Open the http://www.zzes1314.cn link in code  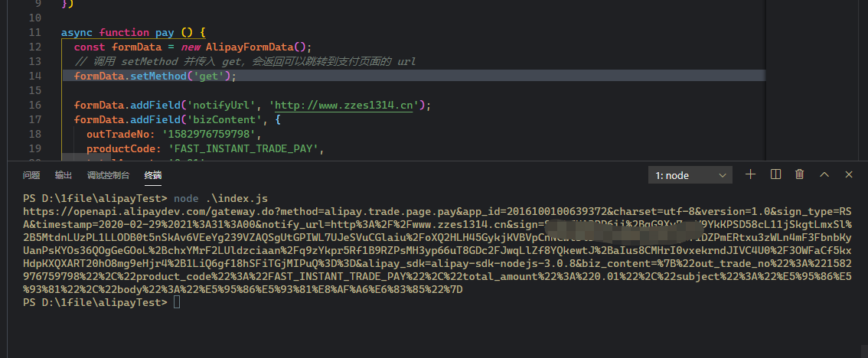pos(344,105)
